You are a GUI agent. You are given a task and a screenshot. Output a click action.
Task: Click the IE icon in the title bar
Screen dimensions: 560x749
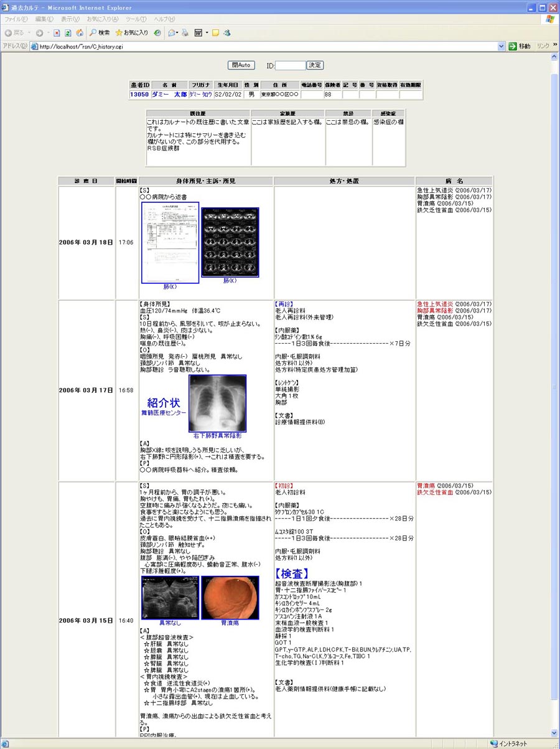pyautogui.click(x=6, y=7)
